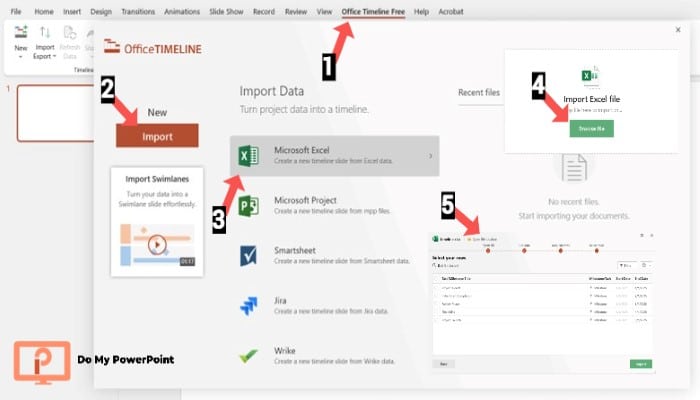The width and height of the screenshot is (700, 400).
Task: Switch to the Transitions tab
Action: 138,12
